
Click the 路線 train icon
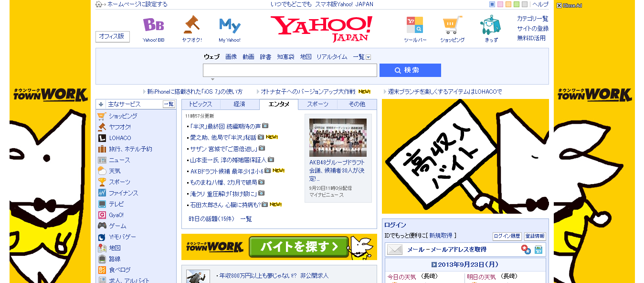[102, 259]
